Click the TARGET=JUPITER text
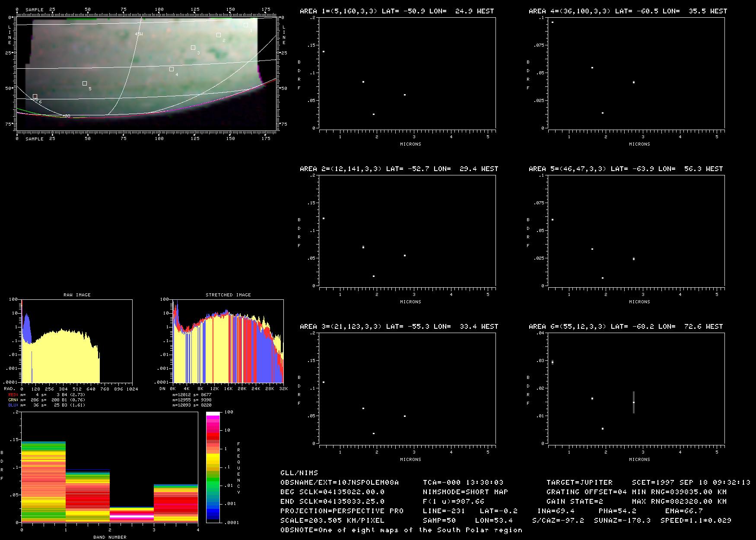Image resolution: width=756 pixels, height=540 pixels. coord(579,482)
